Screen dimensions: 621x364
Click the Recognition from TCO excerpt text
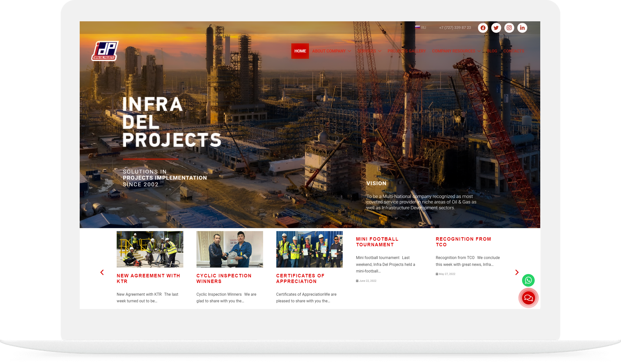point(467,261)
